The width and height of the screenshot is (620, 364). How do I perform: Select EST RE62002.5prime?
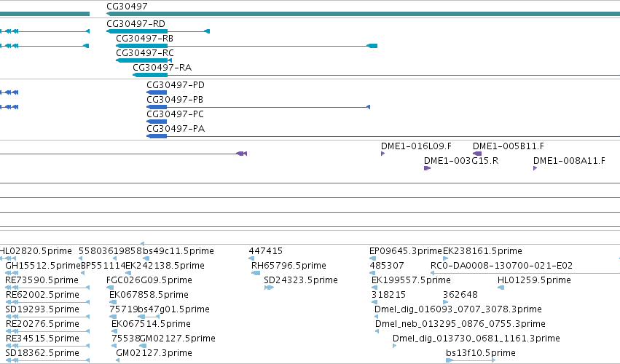(x=42, y=295)
